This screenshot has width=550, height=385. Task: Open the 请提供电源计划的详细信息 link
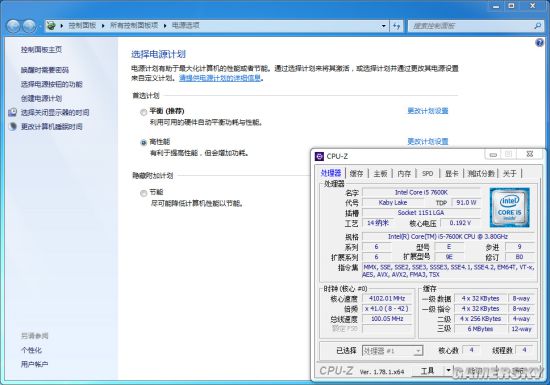click(220, 78)
